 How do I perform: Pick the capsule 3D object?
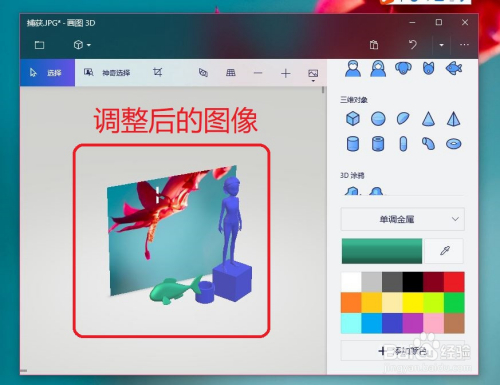[x=403, y=144]
